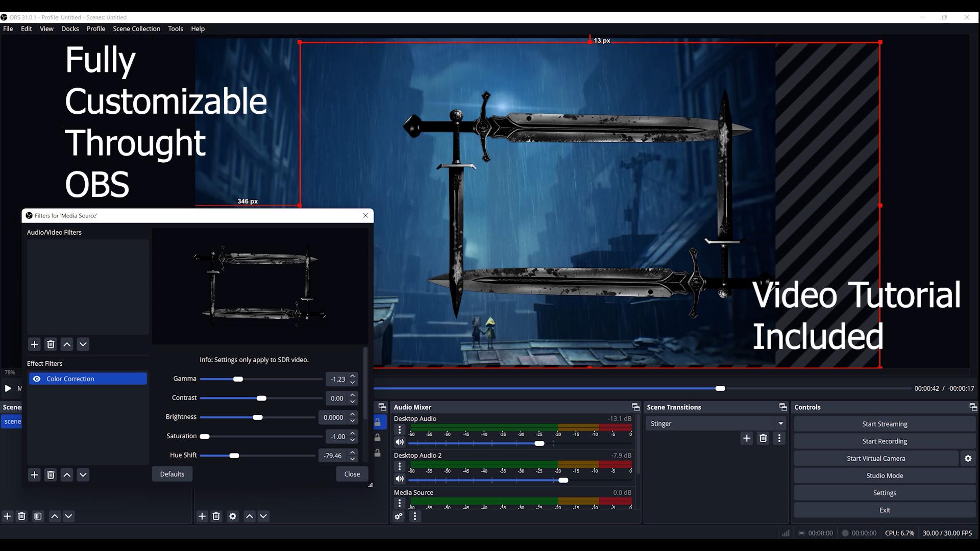Click the Brightness value input field
Viewport: 980px width, 551px height.
[333, 417]
